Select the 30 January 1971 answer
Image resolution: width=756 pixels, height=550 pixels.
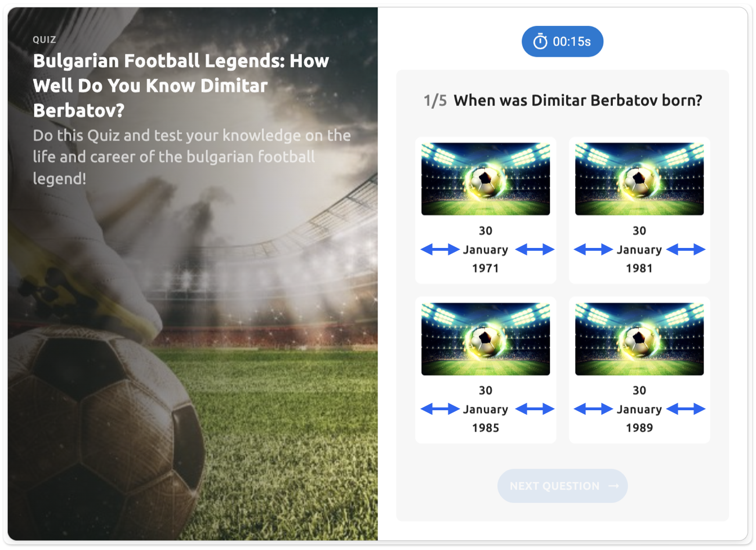(x=486, y=210)
